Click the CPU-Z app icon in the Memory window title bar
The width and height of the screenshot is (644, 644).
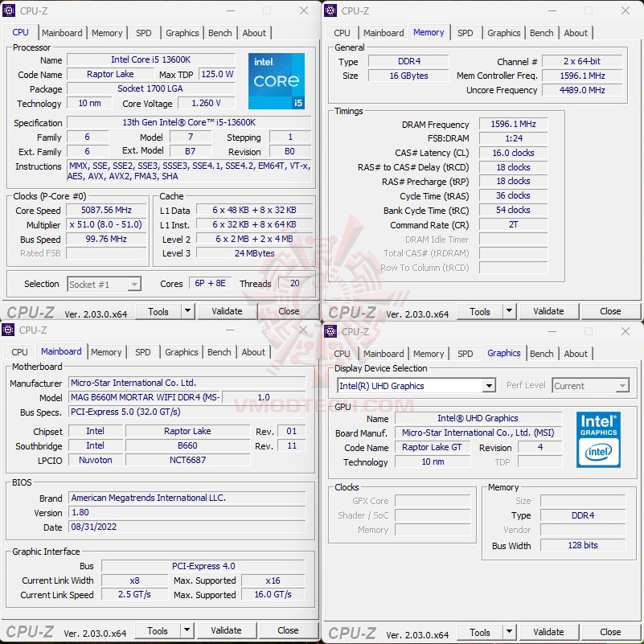click(x=330, y=10)
